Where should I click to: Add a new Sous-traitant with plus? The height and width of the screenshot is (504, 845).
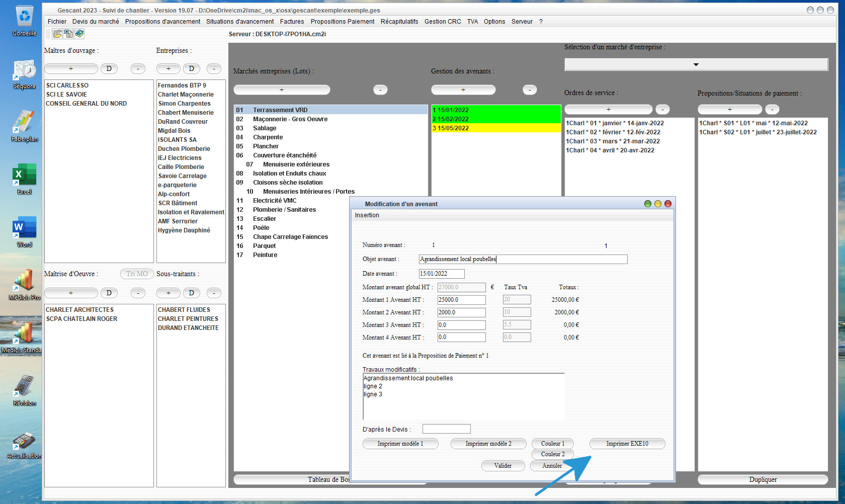[168, 293]
